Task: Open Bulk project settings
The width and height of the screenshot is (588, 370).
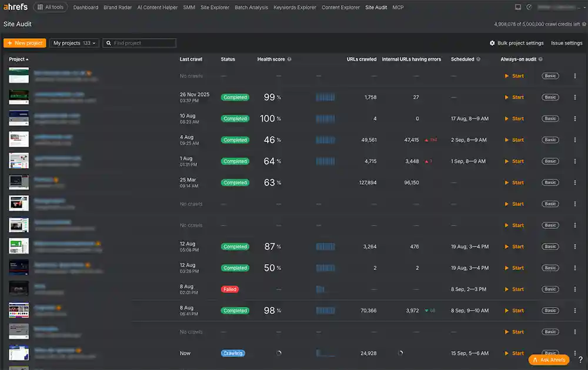Action: [516, 43]
